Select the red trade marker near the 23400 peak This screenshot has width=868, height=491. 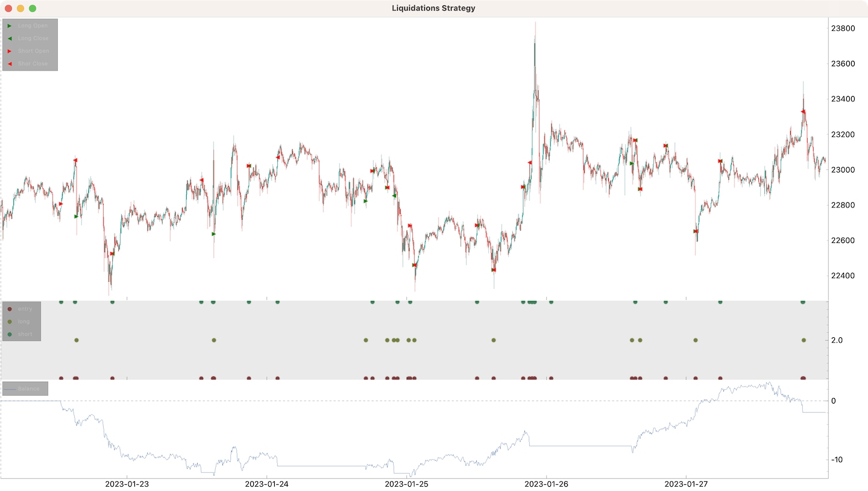[803, 112]
